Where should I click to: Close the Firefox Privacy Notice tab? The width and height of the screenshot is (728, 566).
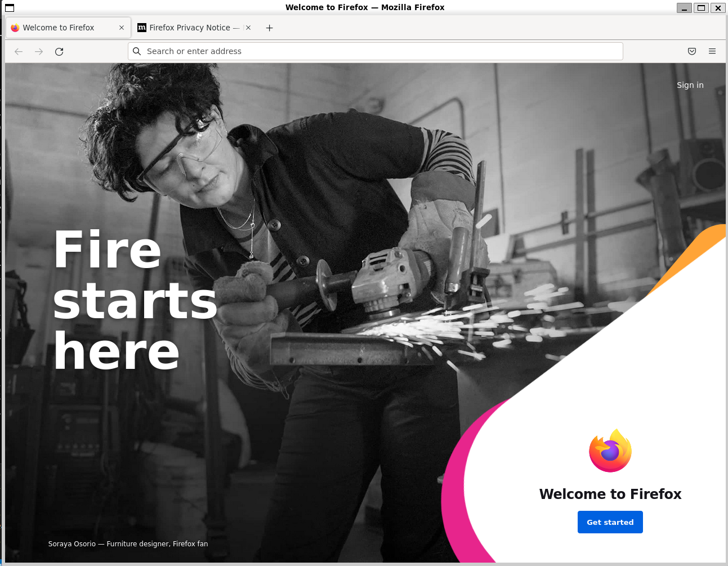tap(248, 28)
